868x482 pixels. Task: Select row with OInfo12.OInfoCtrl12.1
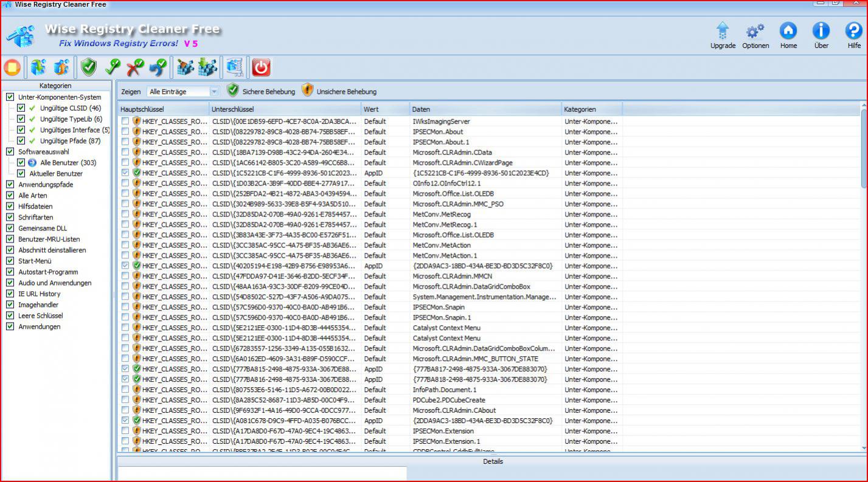point(489,183)
